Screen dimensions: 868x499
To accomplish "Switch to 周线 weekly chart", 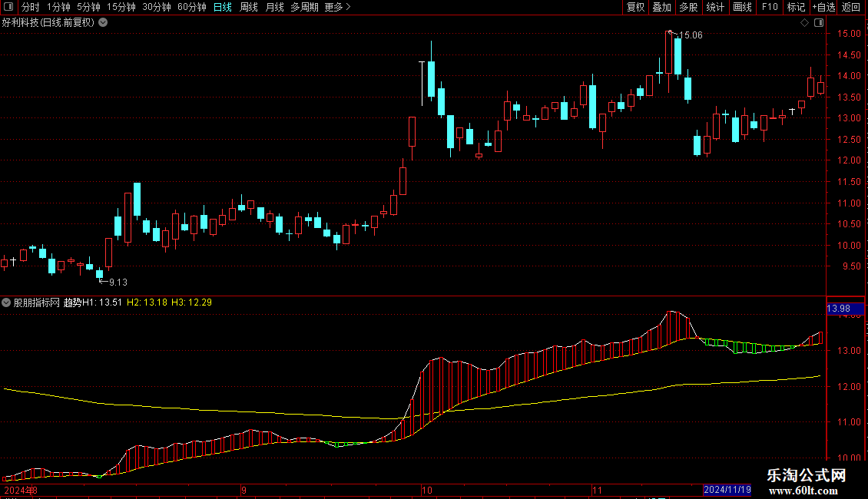I will click(249, 7).
